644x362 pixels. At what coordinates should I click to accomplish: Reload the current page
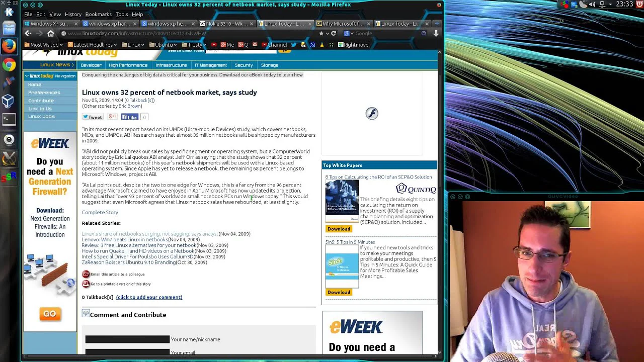pos(333,34)
